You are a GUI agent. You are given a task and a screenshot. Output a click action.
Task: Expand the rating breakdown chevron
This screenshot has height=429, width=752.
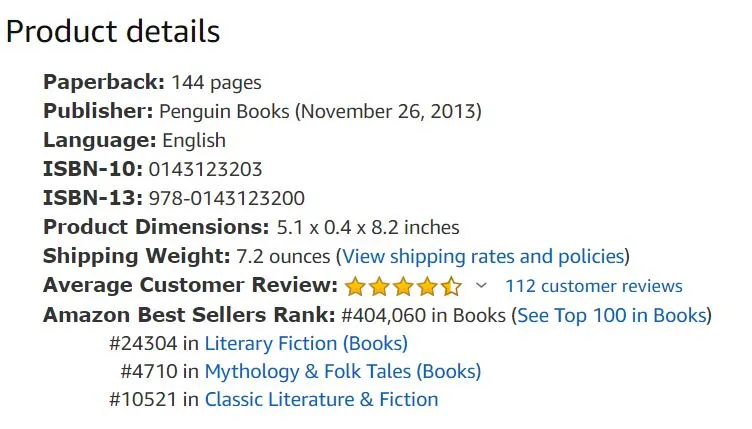coord(481,286)
